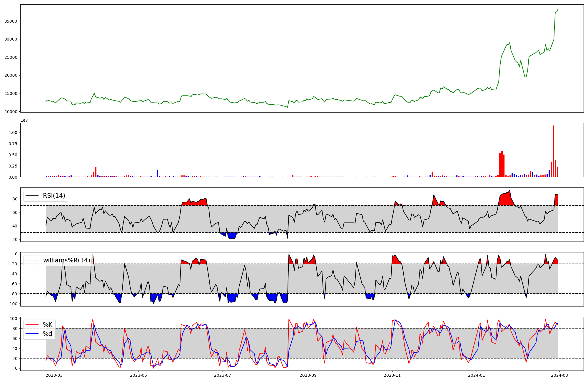Click the -100 Williams %R axis tick

[12, 304]
